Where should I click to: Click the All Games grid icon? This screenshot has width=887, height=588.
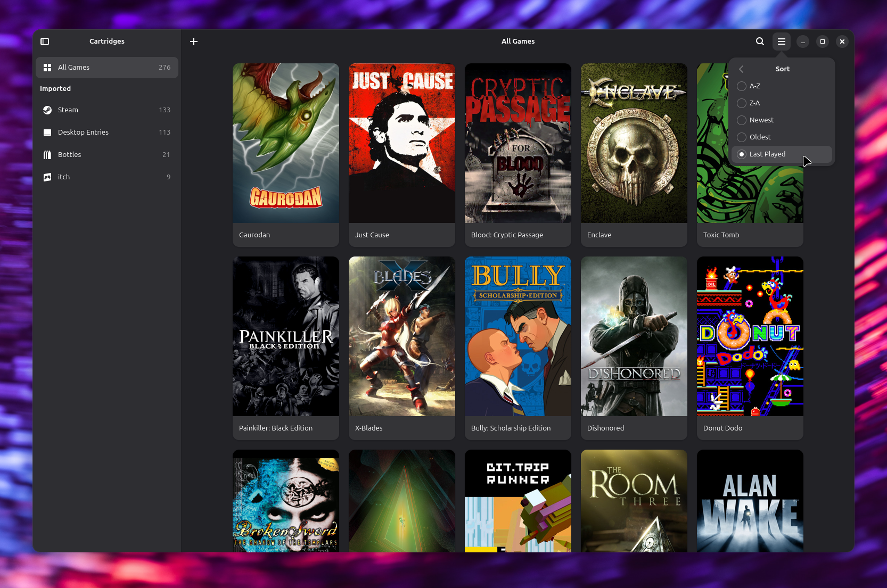[x=47, y=68]
